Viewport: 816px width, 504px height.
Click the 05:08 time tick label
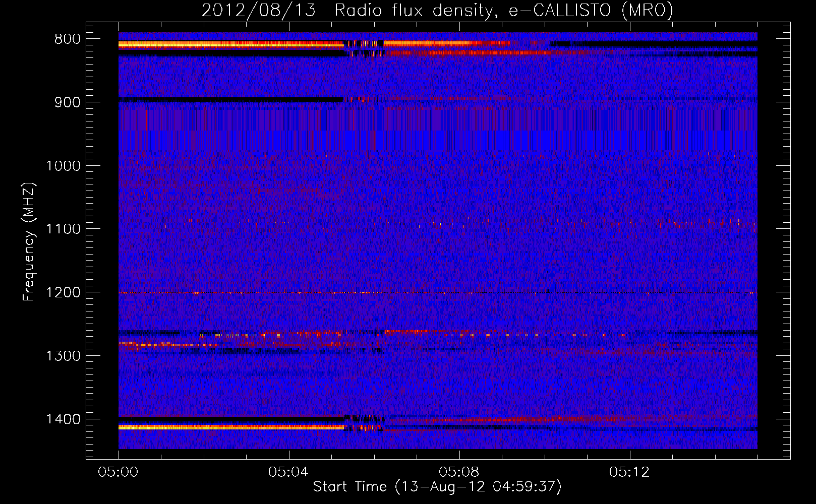click(x=459, y=472)
